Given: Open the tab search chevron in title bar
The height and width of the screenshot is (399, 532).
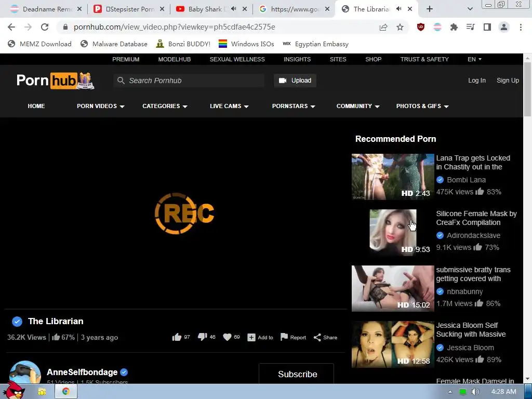Looking at the screenshot, I should coord(470,9).
